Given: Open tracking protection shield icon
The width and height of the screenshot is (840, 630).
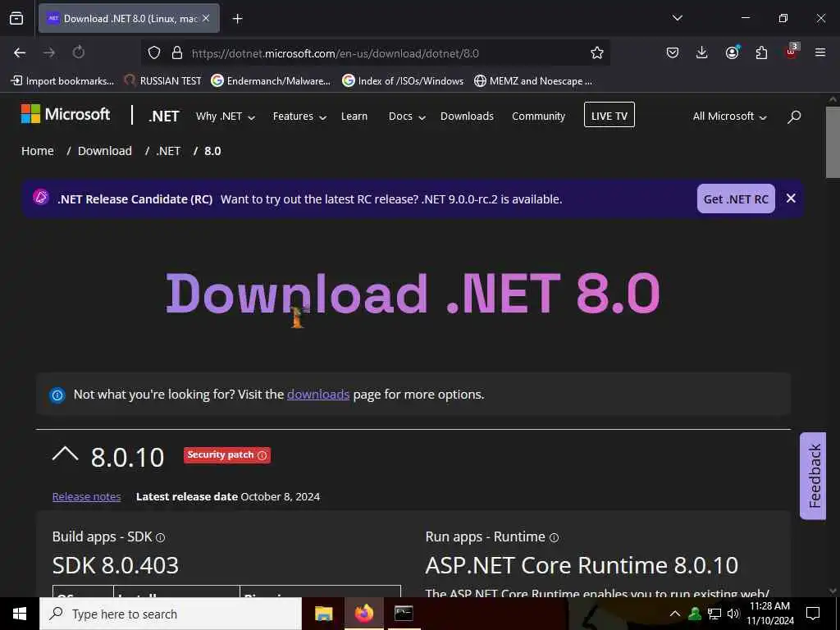Looking at the screenshot, I should click(154, 52).
